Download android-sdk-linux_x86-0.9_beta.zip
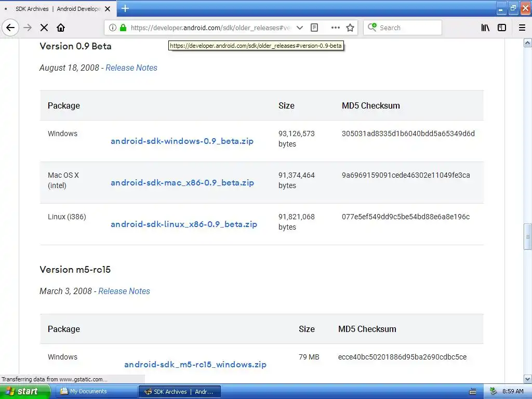 pos(184,224)
